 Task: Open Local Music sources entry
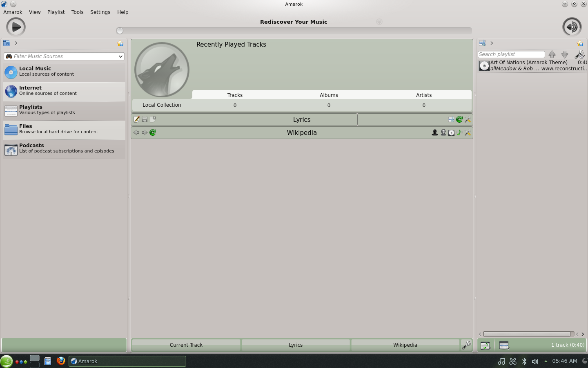pos(64,72)
